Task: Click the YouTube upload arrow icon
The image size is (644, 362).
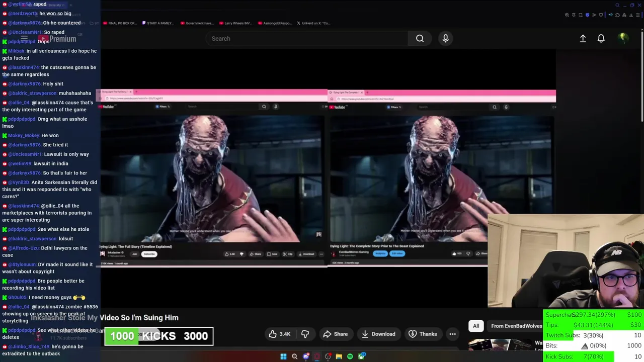Action: tap(583, 39)
